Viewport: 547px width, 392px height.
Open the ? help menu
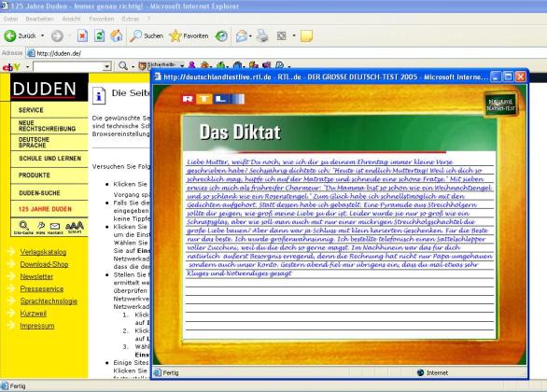149,19
